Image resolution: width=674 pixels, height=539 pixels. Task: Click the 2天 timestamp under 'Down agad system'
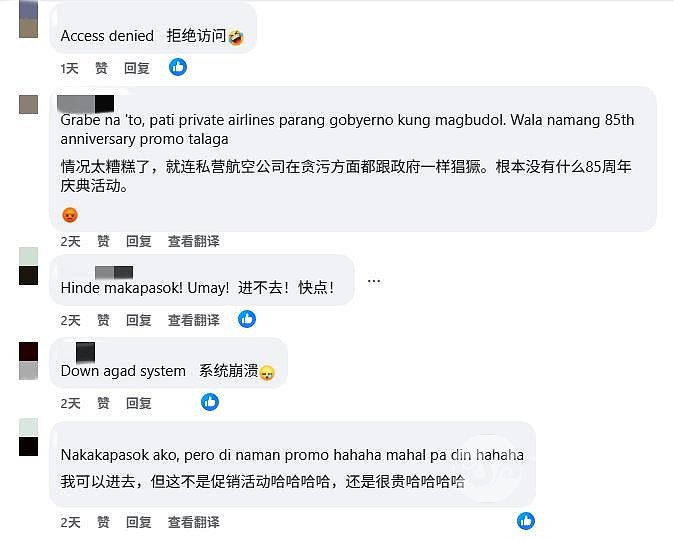click(70, 403)
